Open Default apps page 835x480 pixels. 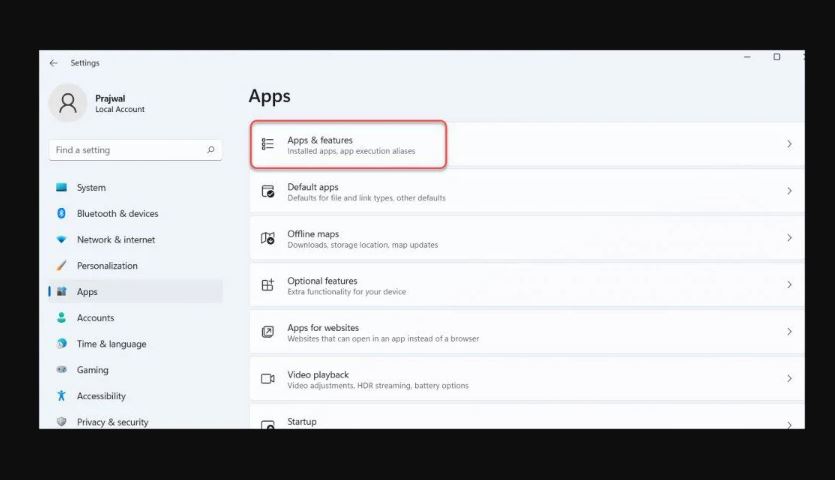point(527,191)
